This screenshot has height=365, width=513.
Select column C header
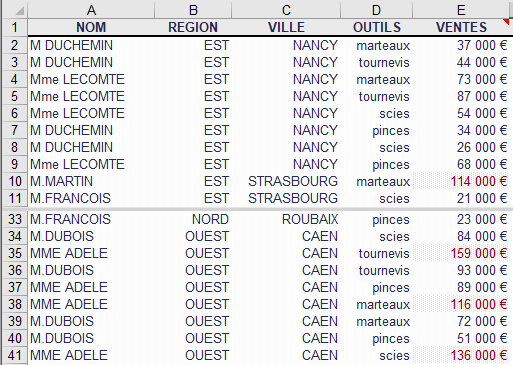click(286, 10)
